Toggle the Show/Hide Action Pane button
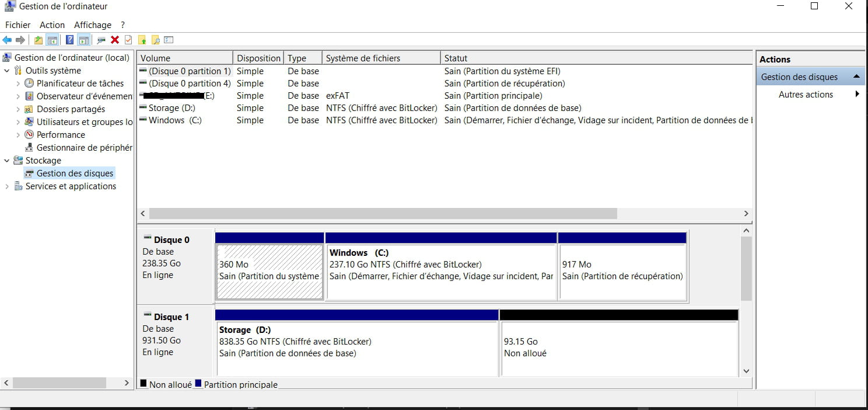This screenshot has height=410, width=868. (x=83, y=40)
